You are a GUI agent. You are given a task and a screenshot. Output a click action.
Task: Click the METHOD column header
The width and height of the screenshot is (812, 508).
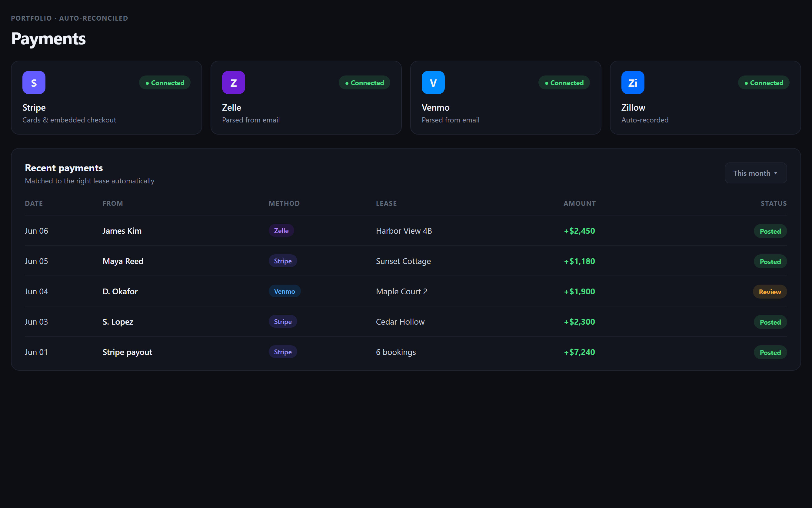tap(284, 203)
